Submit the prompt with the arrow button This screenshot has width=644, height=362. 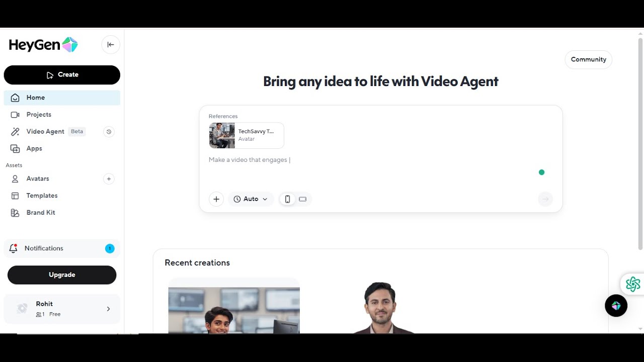pos(545,199)
